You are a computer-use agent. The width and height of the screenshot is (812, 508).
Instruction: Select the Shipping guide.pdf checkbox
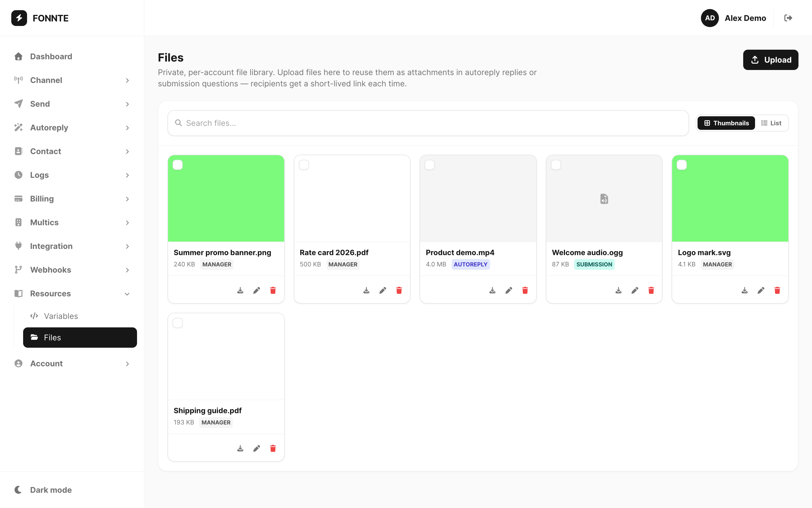point(178,323)
